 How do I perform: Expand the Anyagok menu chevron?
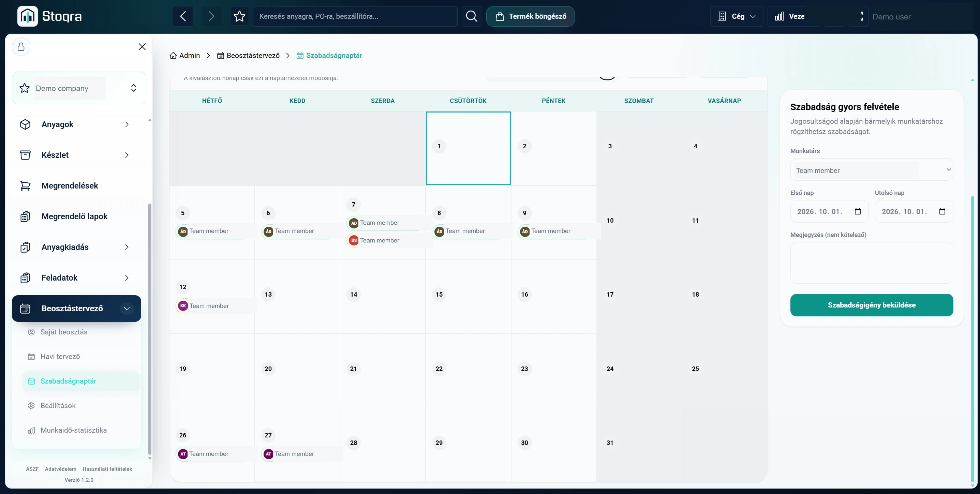(x=127, y=124)
